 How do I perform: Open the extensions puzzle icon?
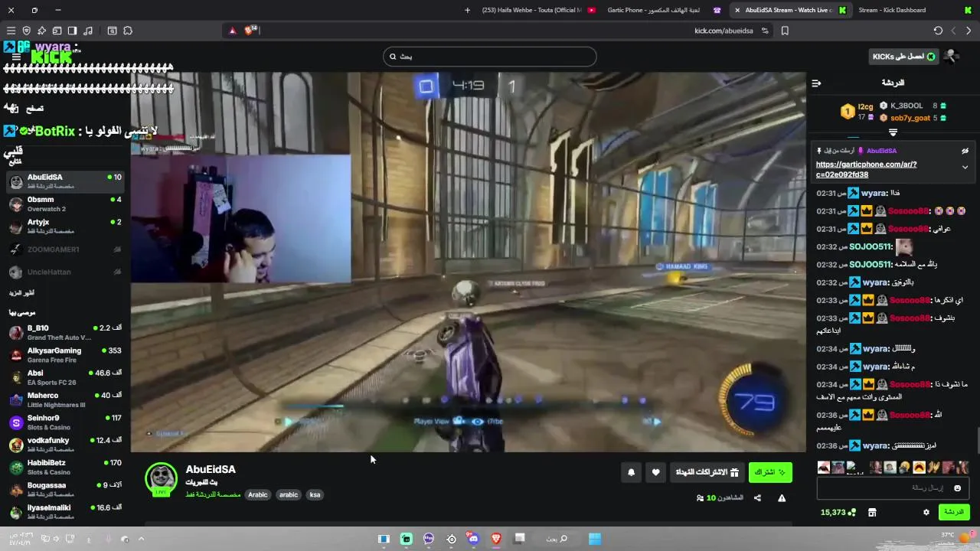point(128,31)
